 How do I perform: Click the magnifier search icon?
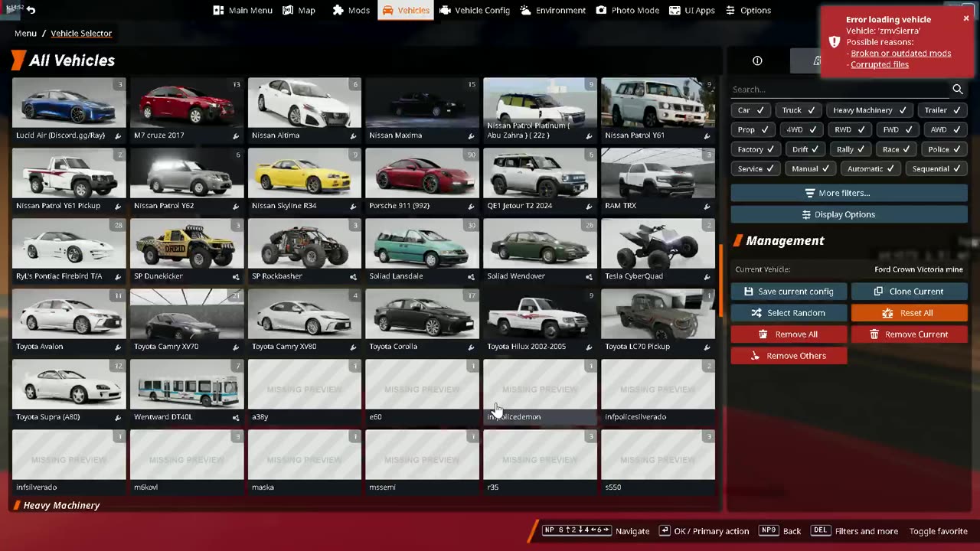pos(957,90)
